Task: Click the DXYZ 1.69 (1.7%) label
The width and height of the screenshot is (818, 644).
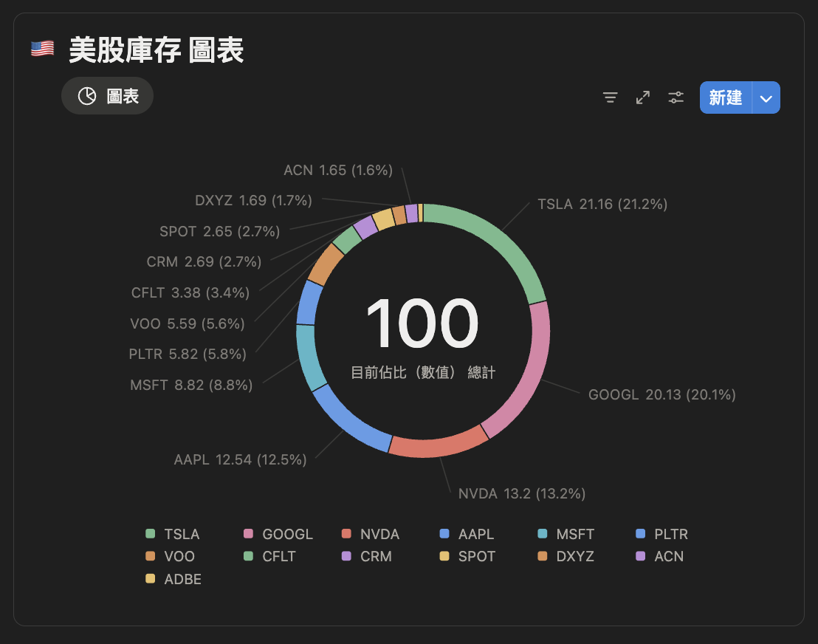Action: pyautogui.click(x=253, y=200)
